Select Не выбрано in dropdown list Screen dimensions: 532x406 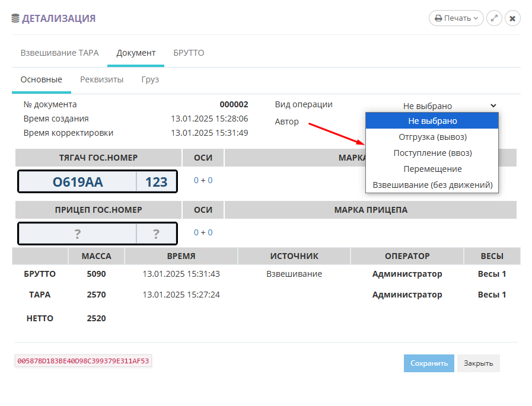coord(432,121)
